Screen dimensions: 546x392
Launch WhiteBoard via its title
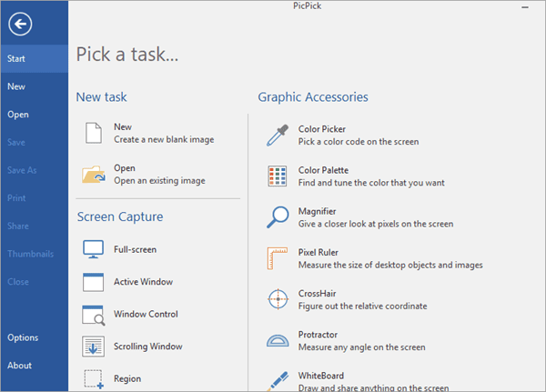coord(320,376)
